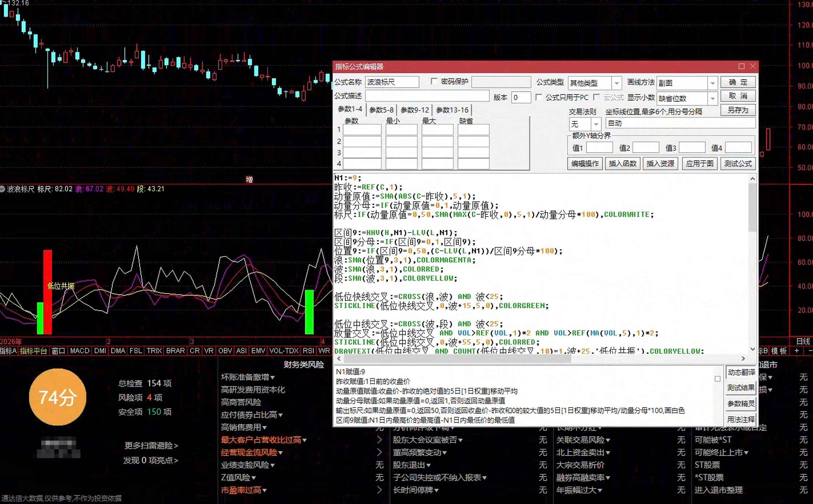Open the 画线方法 dropdown showing 副图
Viewport: 813px width, 504px height.
pyautogui.click(x=712, y=83)
